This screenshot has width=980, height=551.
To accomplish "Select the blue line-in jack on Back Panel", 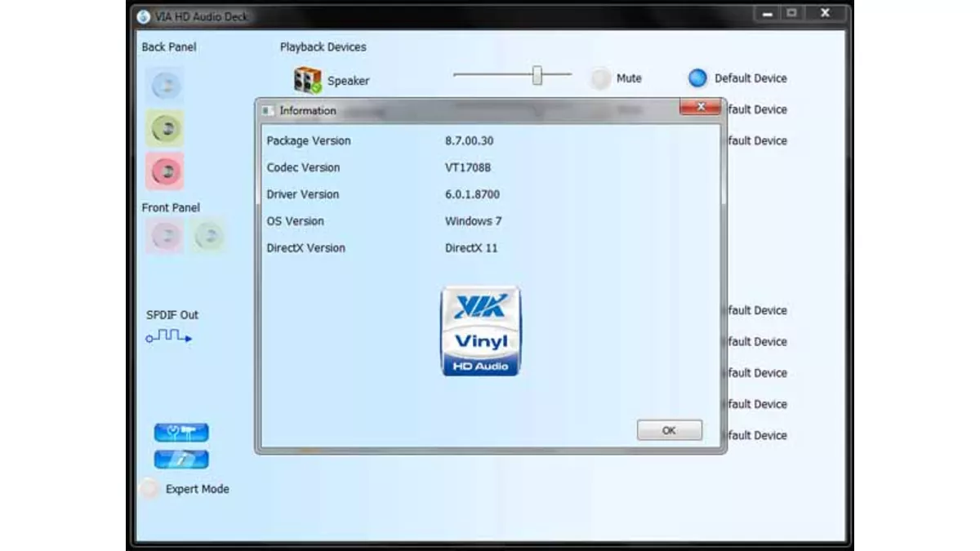I will point(165,84).
